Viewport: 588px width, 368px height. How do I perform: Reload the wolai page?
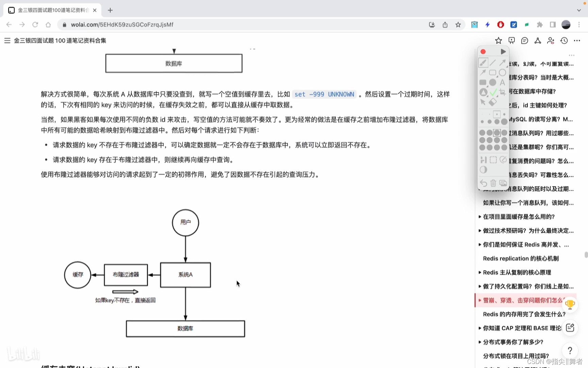click(x=35, y=25)
